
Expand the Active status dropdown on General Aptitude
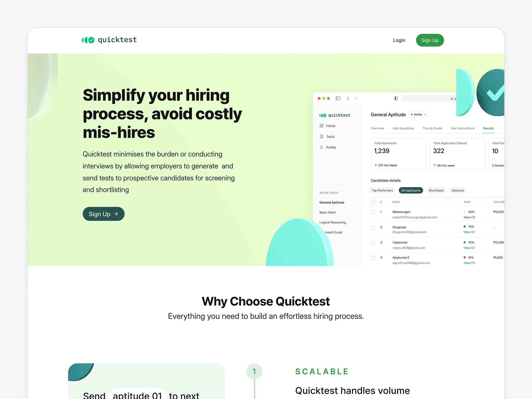[419, 115]
